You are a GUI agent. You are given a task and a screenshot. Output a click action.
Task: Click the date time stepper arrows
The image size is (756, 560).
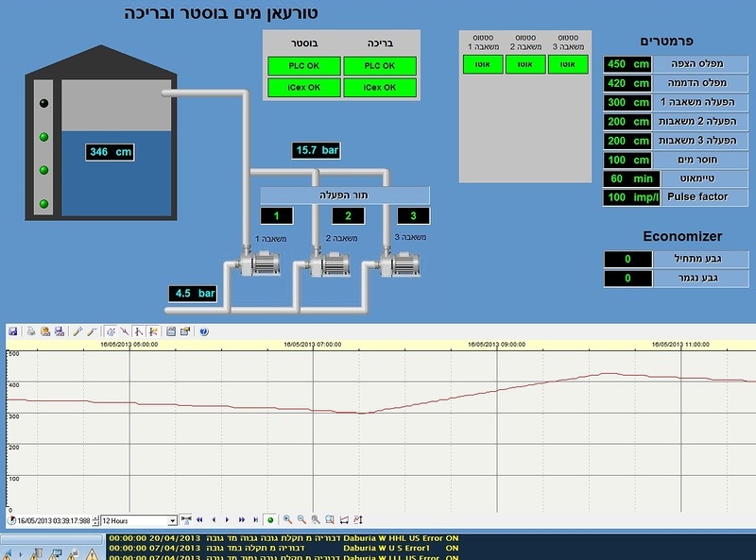click(95, 520)
